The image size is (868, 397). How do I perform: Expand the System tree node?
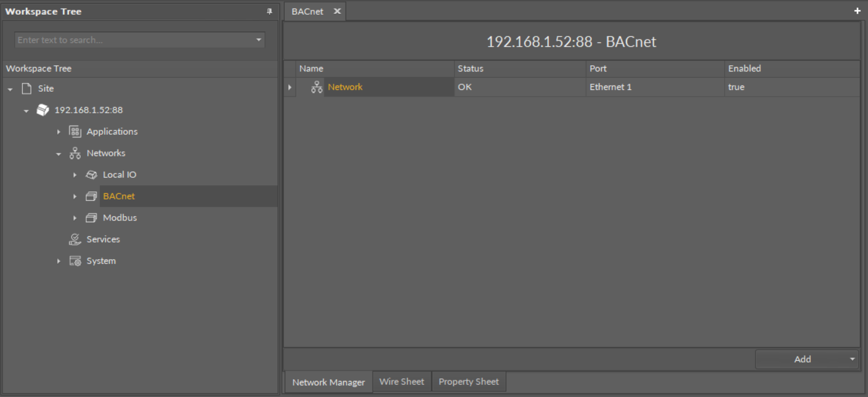[59, 260]
